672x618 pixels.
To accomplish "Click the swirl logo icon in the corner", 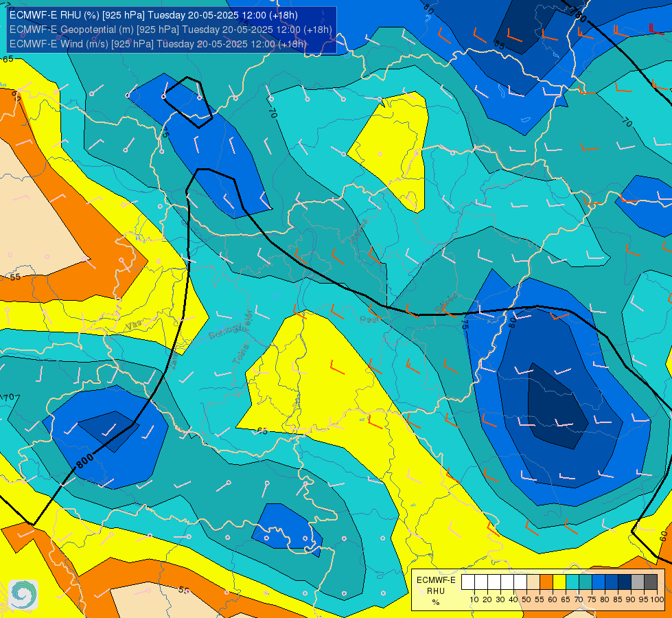I will (x=23, y=595).
